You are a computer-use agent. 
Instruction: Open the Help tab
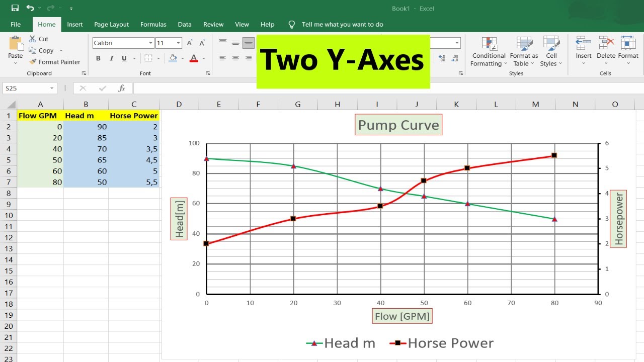(x=268, y=24)
